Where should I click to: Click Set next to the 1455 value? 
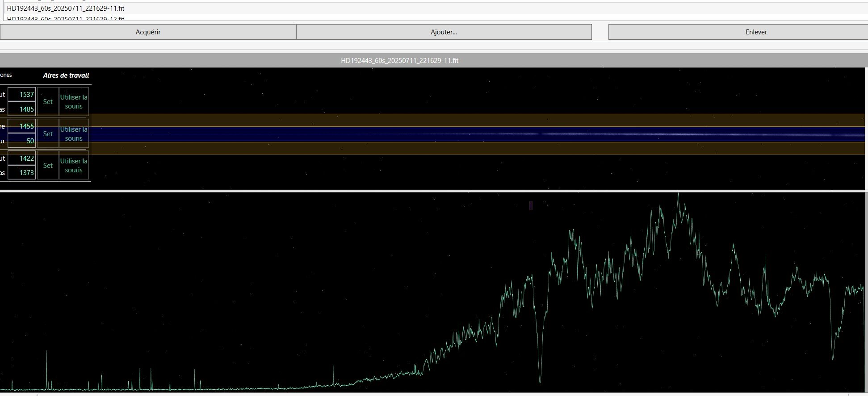point(48,133)
